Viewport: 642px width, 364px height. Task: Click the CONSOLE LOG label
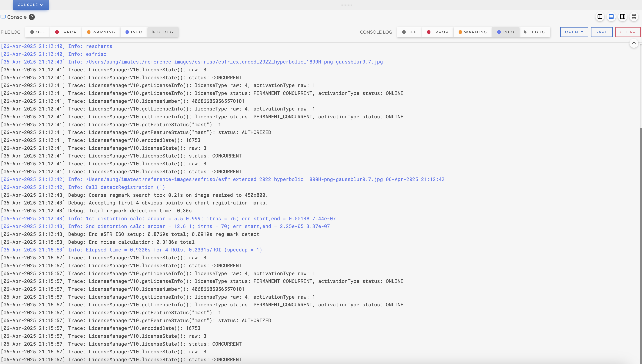click(376, 32)
